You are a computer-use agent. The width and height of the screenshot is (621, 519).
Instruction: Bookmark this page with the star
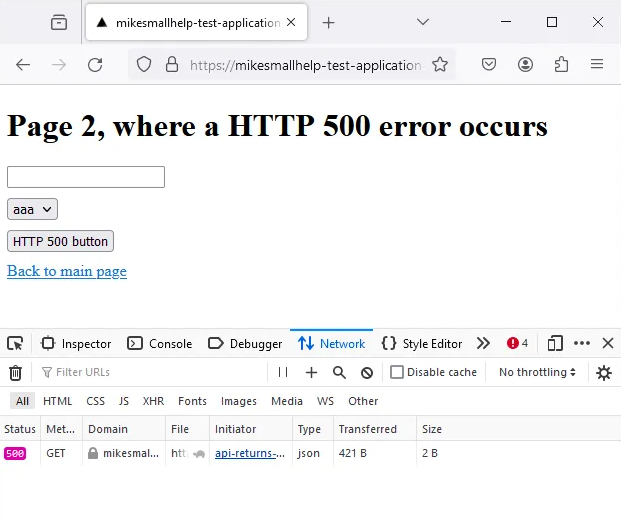(x=440, y=64)
